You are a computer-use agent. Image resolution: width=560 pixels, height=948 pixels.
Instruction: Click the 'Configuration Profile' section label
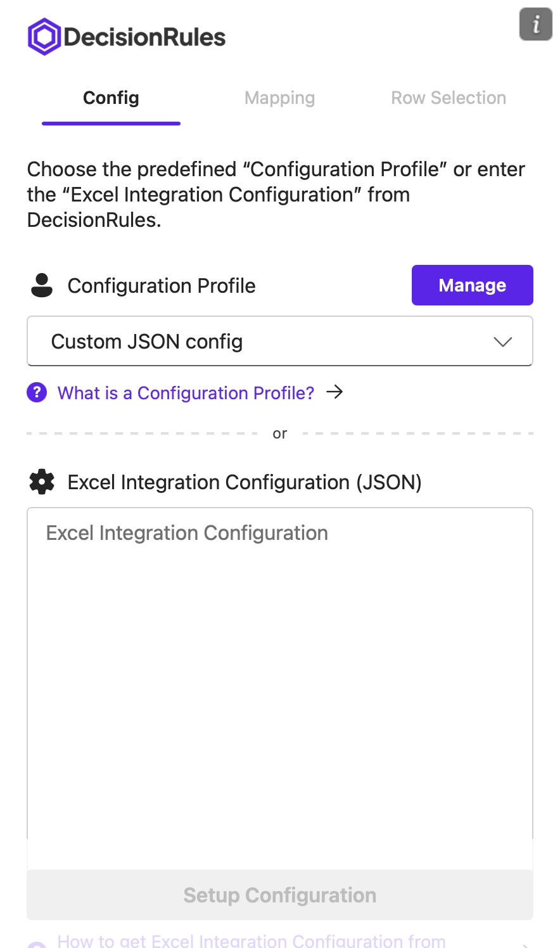coord(162,286)
